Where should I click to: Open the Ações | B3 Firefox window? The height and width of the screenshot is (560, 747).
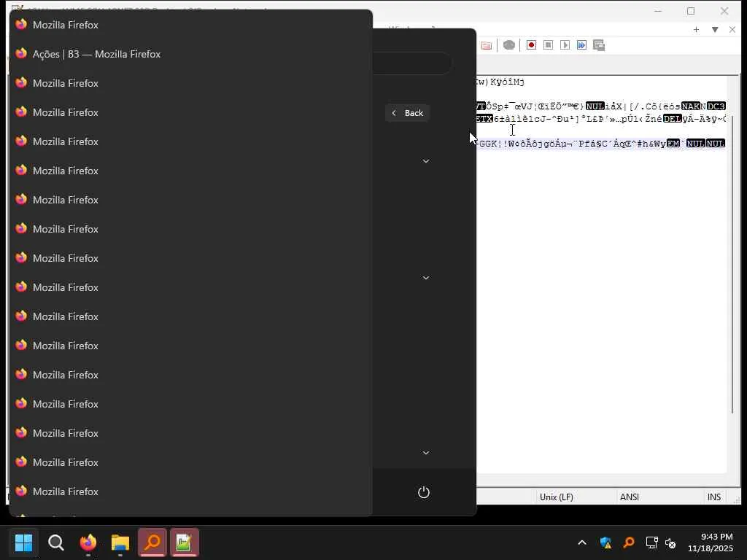pos(190,54)
